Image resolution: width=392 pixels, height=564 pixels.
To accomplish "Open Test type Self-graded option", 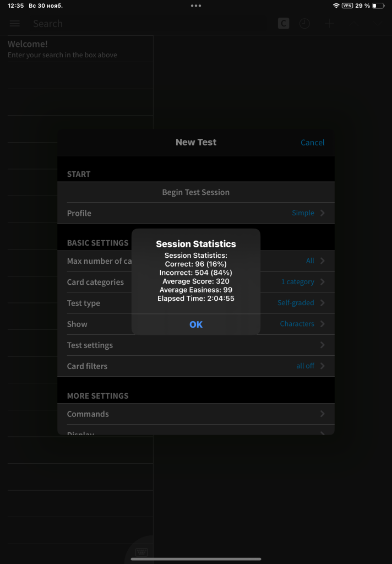I will click(296, 303).
